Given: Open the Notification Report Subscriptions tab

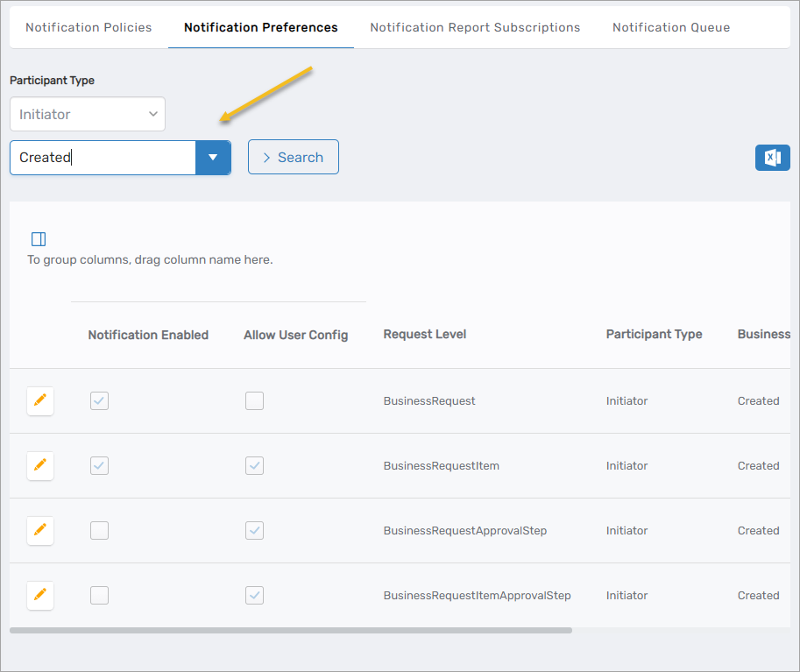Looking at the screenshot, I should click(475, 27).
